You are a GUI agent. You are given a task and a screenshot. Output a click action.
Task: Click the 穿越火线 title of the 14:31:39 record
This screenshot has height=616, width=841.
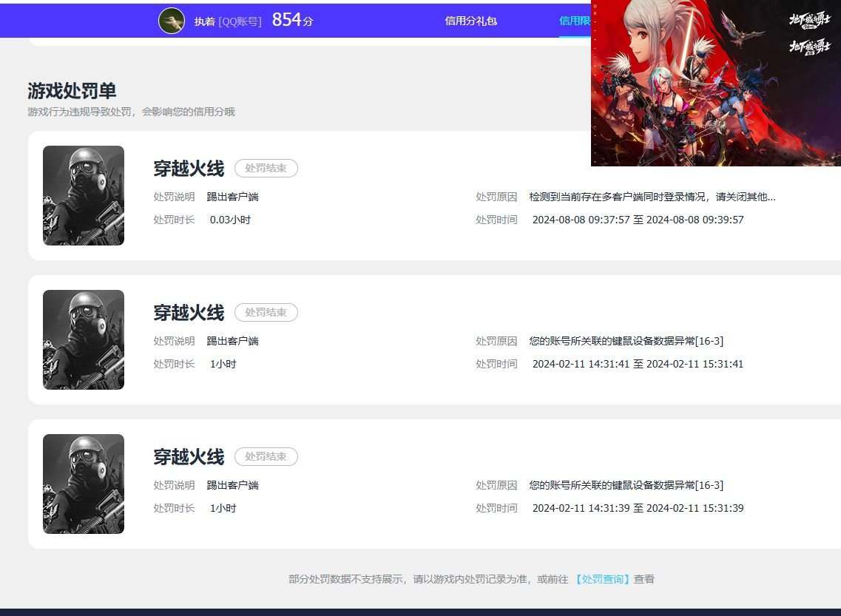(x=189, y=457)
